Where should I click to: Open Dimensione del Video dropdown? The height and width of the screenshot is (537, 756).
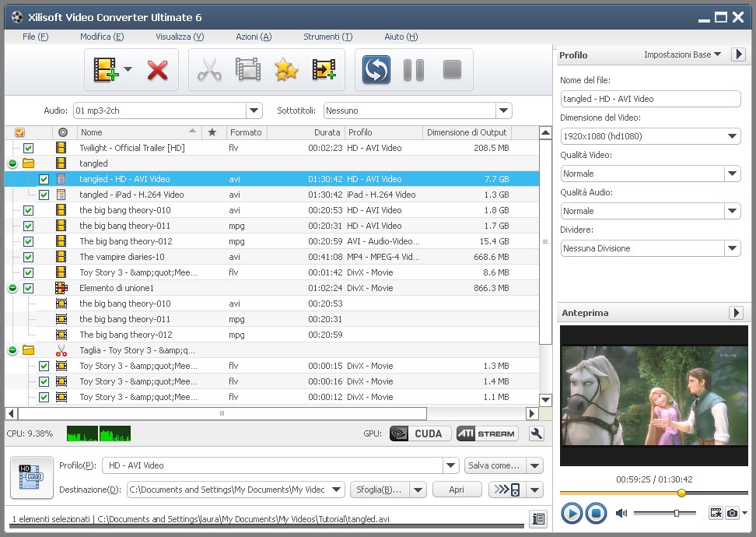coord(732,136)
